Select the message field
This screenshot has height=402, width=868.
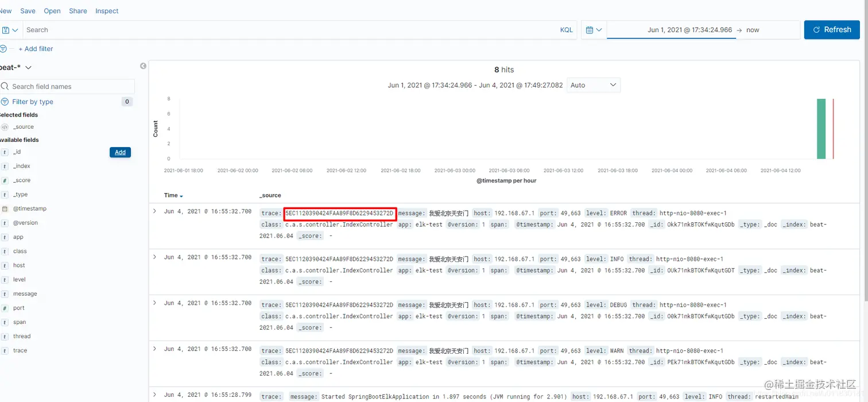[x=25, y=294]
